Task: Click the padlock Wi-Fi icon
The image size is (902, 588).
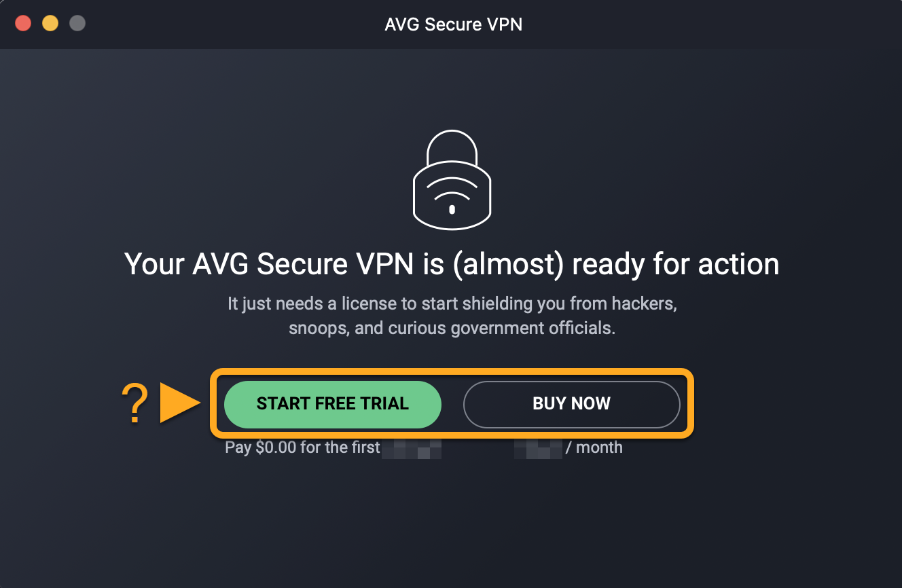Action: [452, 182]
